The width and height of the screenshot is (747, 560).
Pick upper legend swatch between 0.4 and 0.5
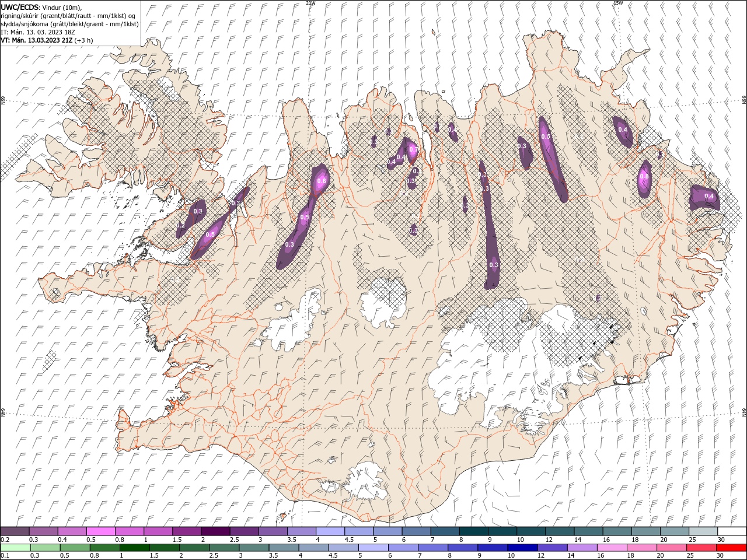coord(72,531)
